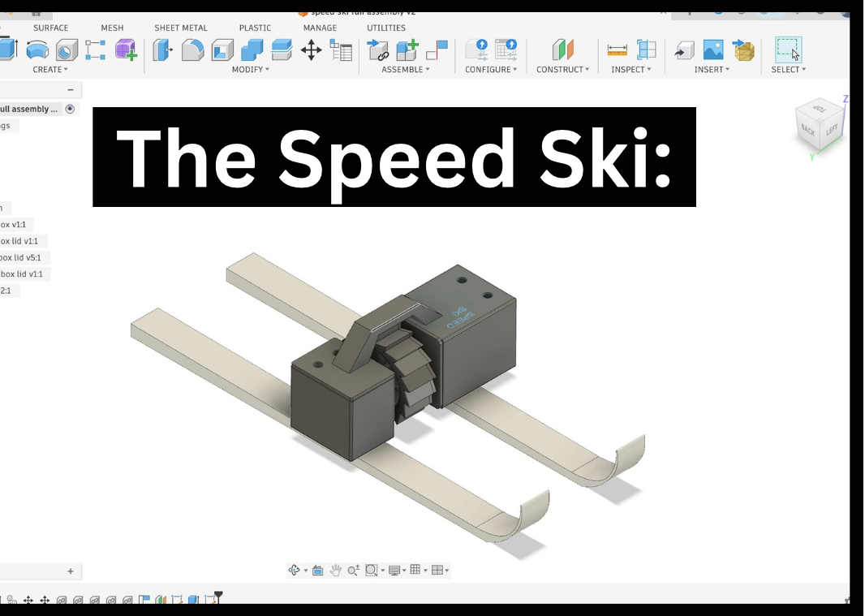The width and height of the screenshot is (865, 616).
Task: Open the UTILITIES ribbon tab
Action: [x=386, y=28]
